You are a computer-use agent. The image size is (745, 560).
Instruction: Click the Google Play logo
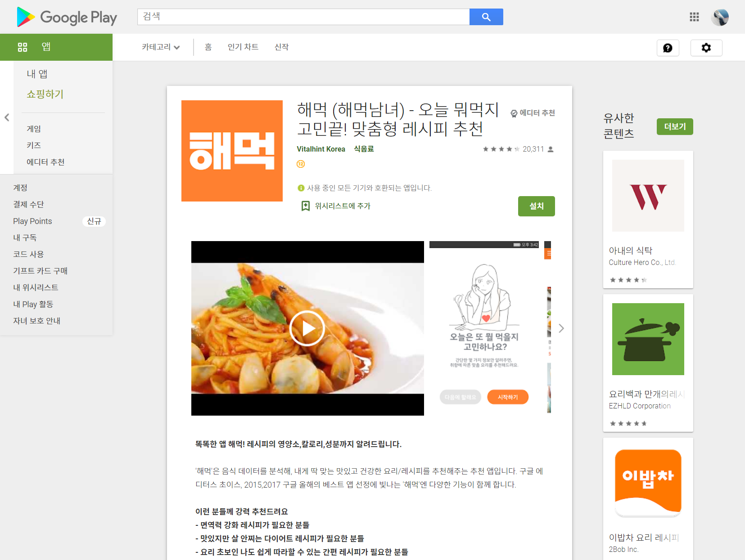click(x=67, y=17)
